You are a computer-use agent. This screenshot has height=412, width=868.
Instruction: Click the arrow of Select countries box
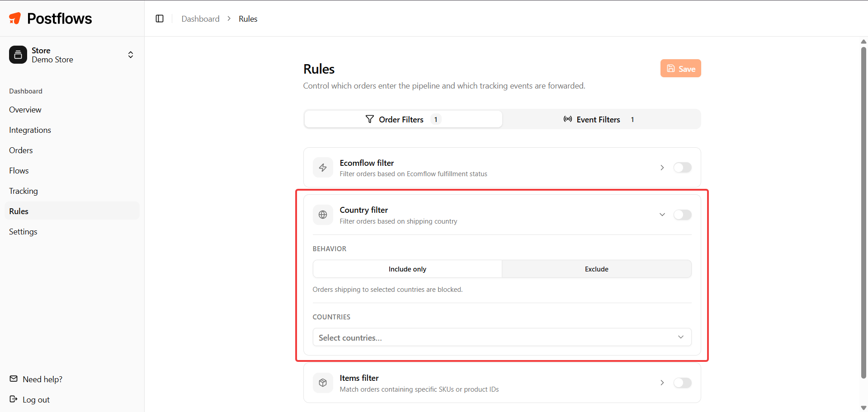pyautogui.click(x=681, y=337)
